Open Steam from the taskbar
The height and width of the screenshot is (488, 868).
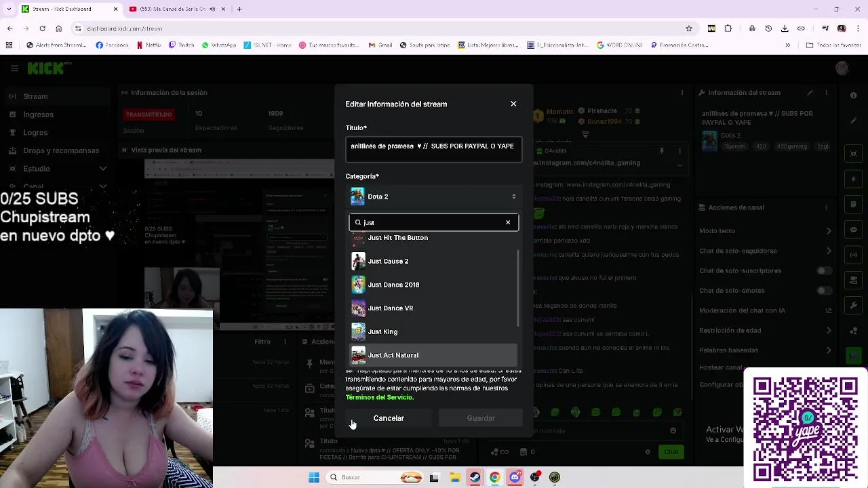pyautogui.click(x=475, y=477)
